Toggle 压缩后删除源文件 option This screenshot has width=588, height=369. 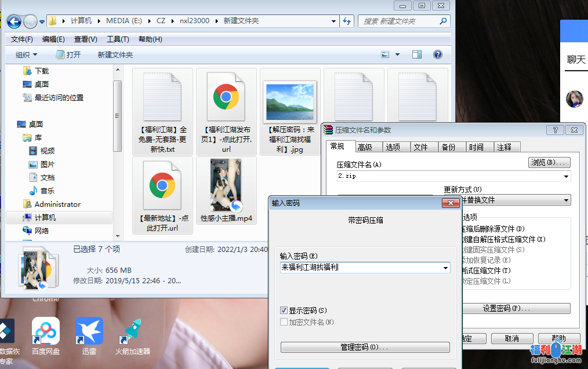[492, 229]
